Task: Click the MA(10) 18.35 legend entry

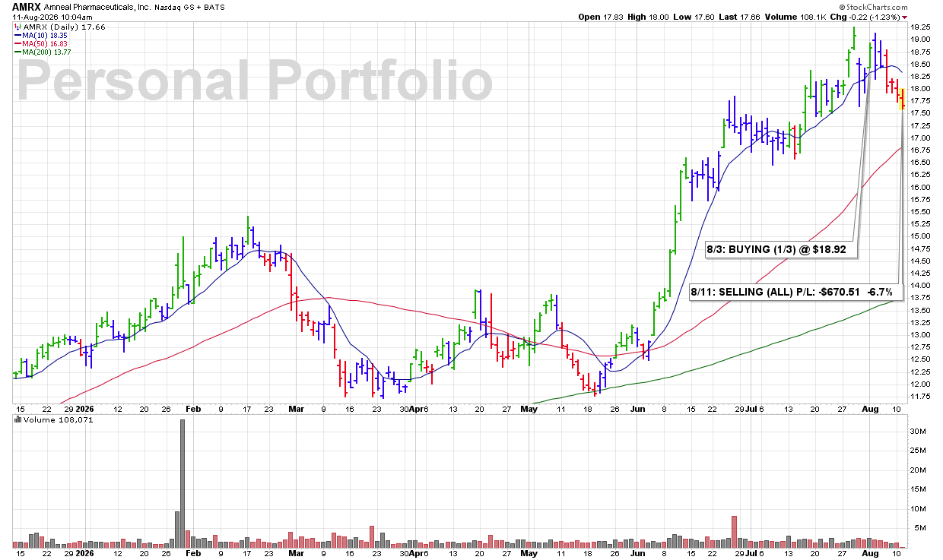Action: [43, 35]
